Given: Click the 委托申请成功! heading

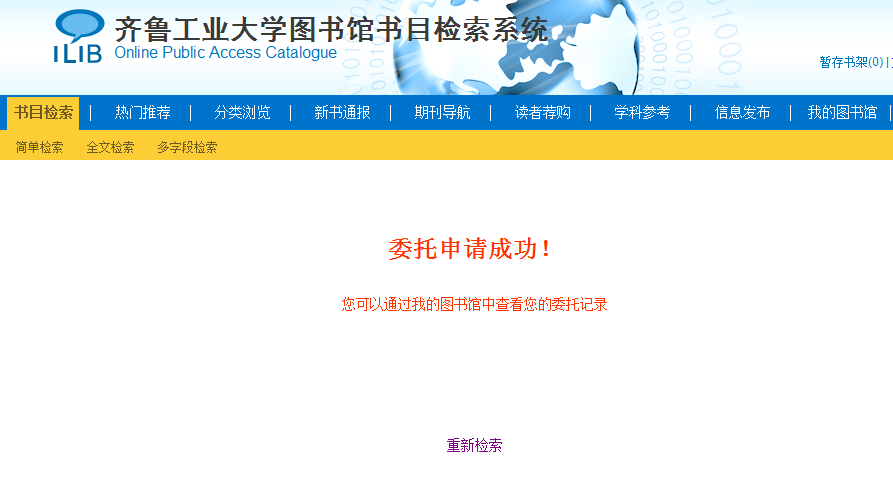Looking at the screenshot, I should coord(469,249).
